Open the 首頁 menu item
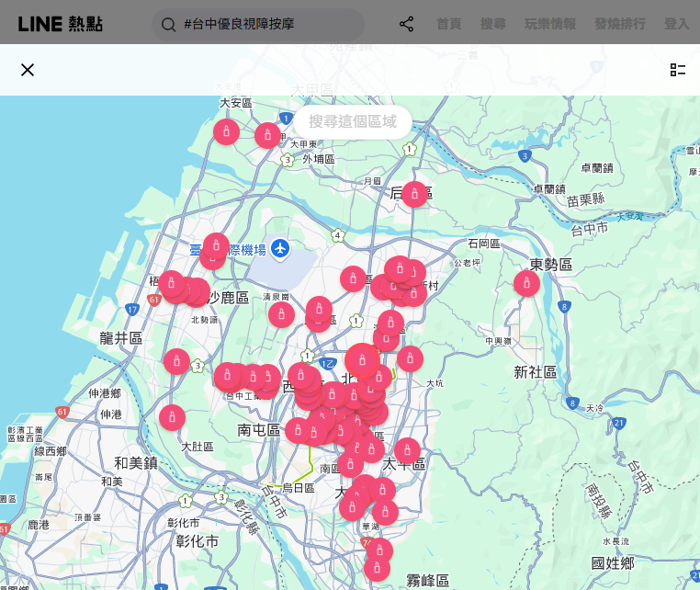The width and height of the screenshot is (700, 590). [x=448, y=24]
